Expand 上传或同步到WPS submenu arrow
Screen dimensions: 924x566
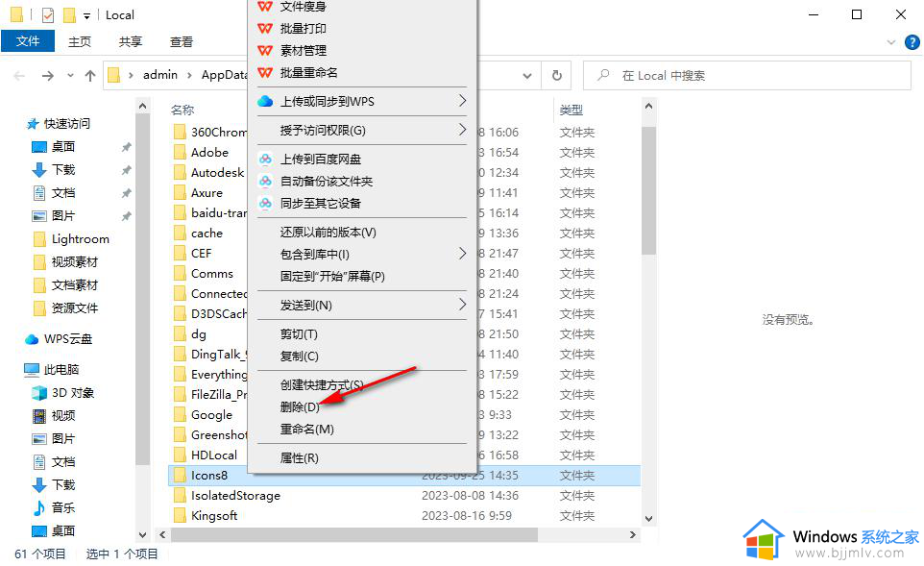point(463,101)
